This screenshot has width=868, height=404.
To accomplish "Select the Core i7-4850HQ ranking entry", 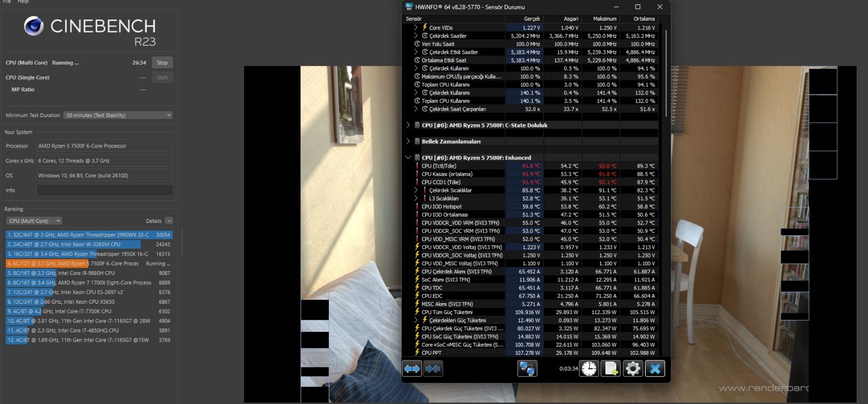I will pos(89,330).
